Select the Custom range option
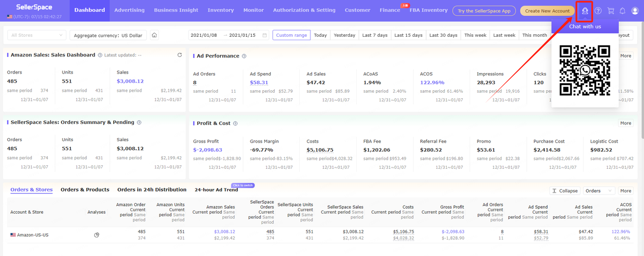The image size is (644, 256). coord(291,35)
